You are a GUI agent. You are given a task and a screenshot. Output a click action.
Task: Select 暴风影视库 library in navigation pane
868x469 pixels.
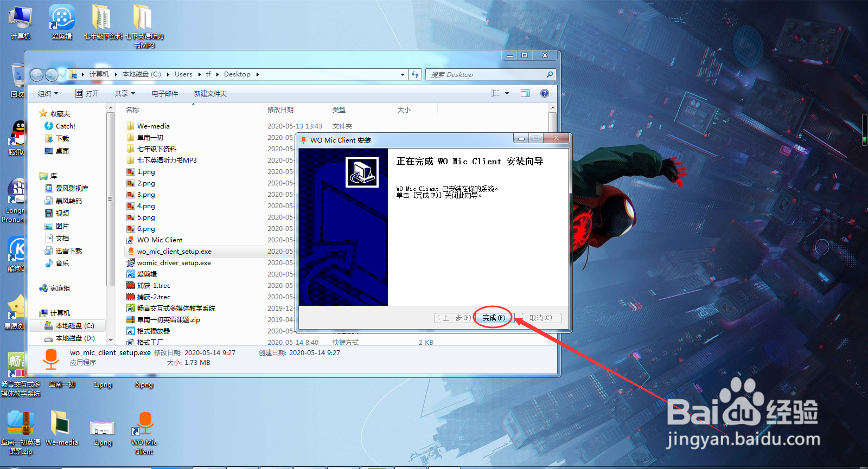[67, 188]
